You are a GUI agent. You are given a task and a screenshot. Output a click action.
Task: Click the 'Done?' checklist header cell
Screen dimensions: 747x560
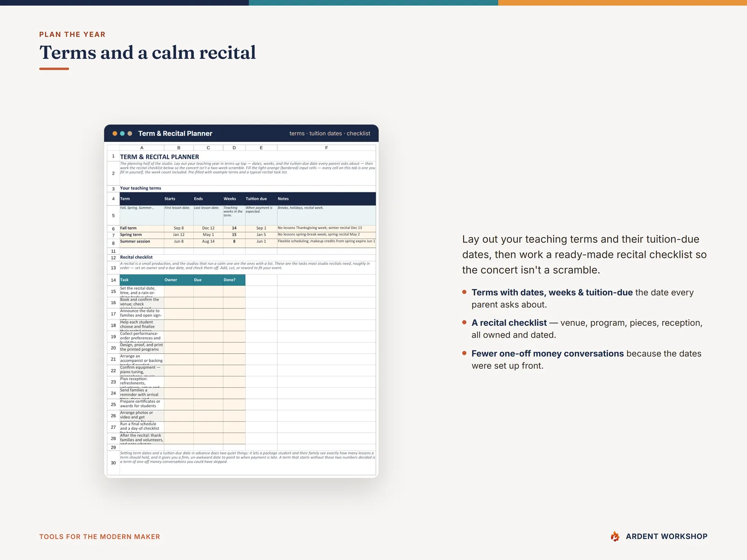[234, 280]
